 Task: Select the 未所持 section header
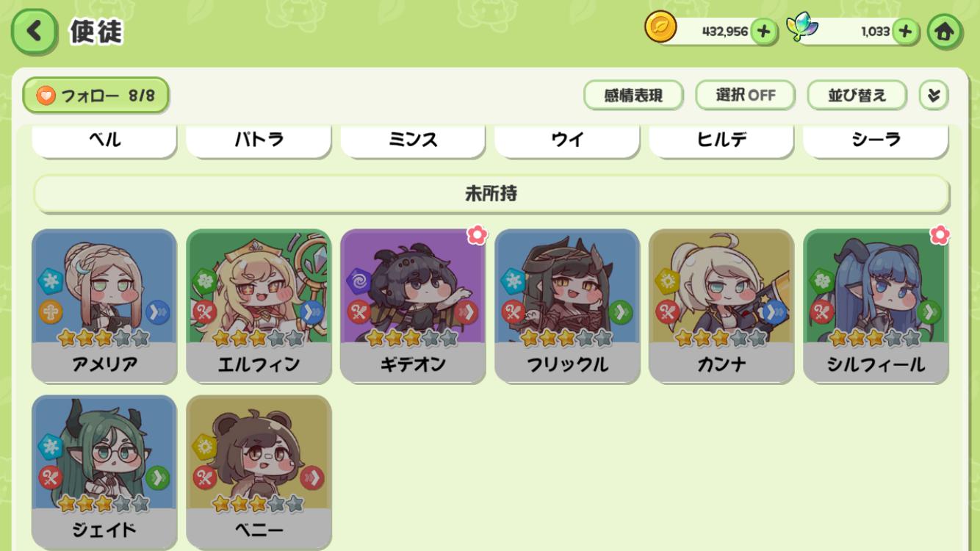[491, 193]
